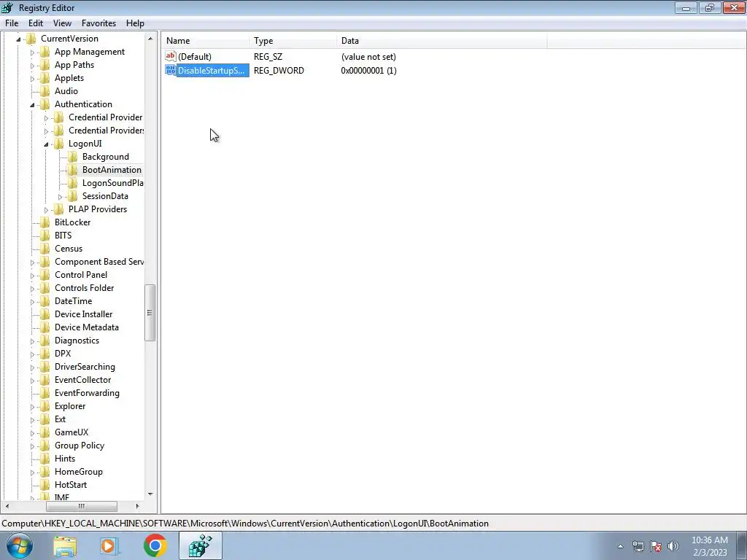Click the BitLocker folder icon
The image size is (747, 560).
tap(44, 222)
